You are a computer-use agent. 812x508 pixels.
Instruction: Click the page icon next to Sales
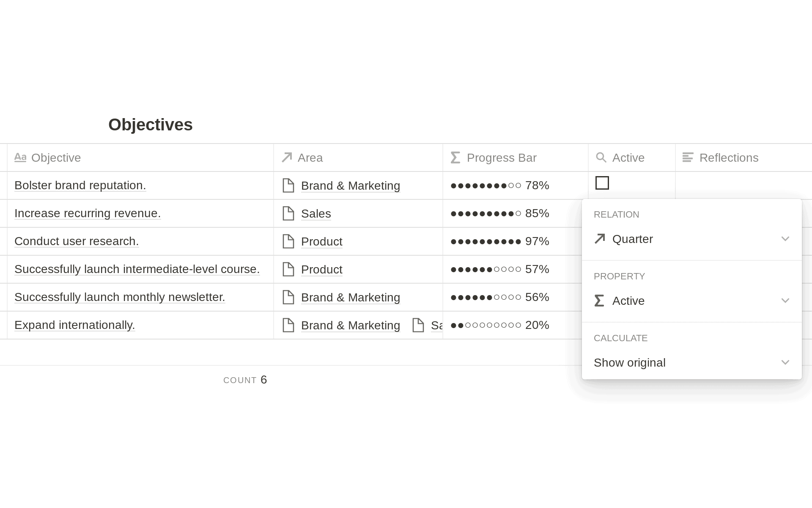(289, 213)
